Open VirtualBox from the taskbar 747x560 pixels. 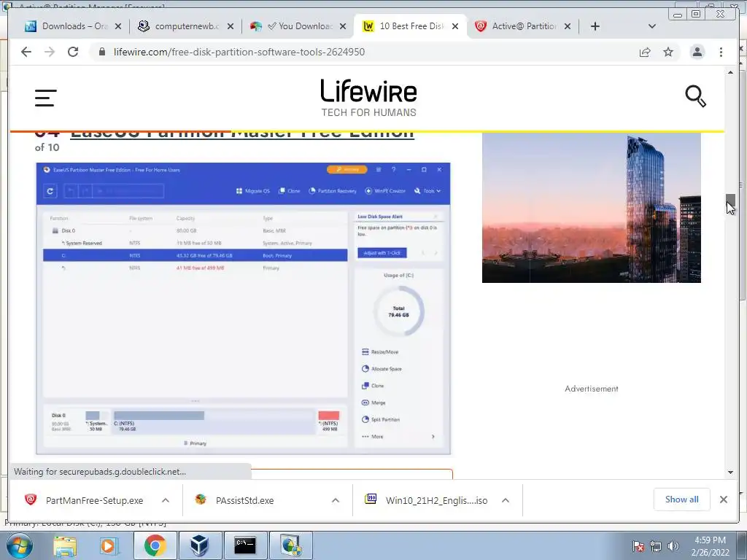click(x=199, y=545)
